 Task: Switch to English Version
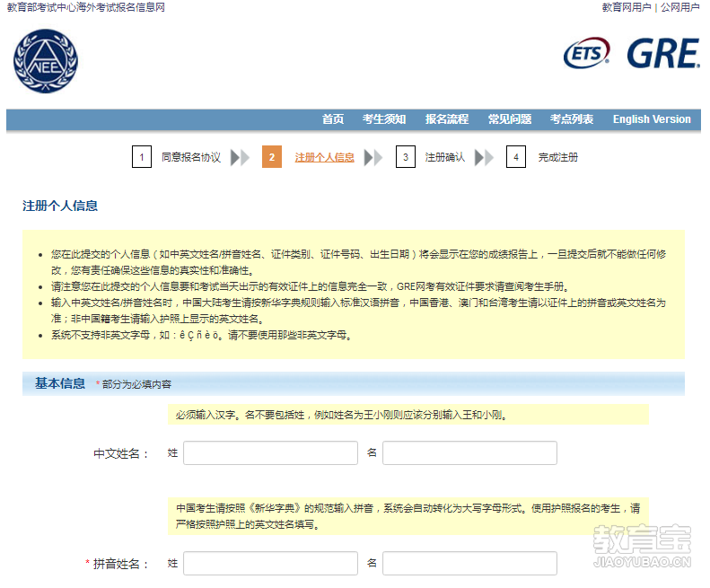point(652,119)
